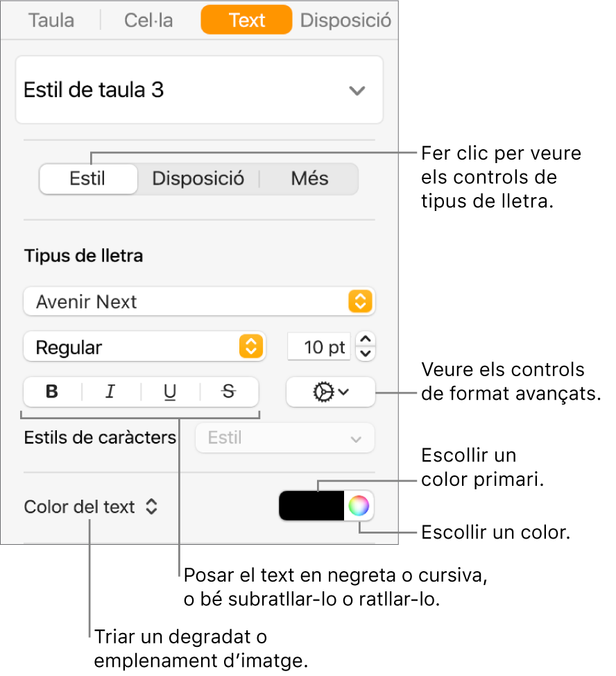The width and height of the screenshot is (616, 676).
Task: Toggle italic formatting
Action: [x=111, y=392]
